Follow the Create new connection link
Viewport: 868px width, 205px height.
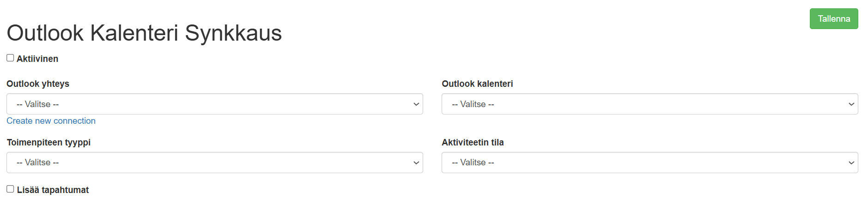point(51,121)
